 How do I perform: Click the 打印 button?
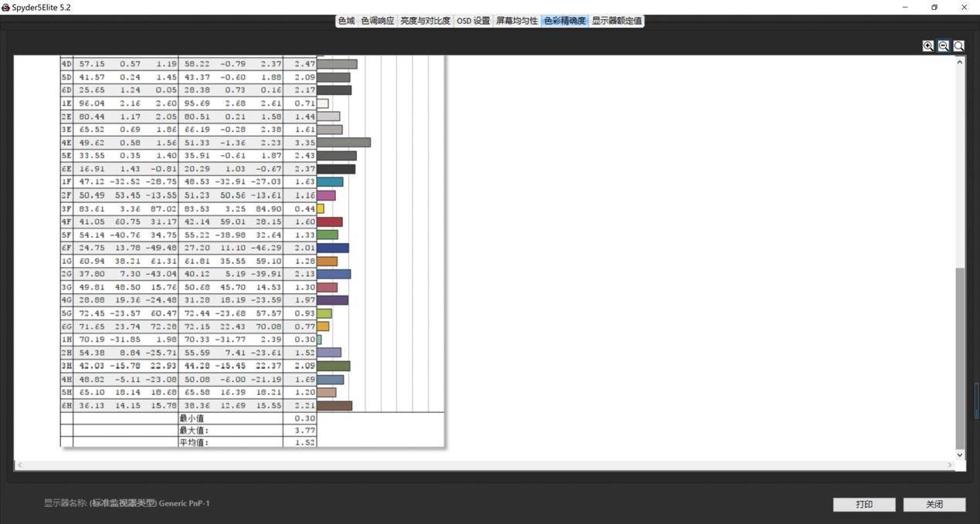pos(864,504)
